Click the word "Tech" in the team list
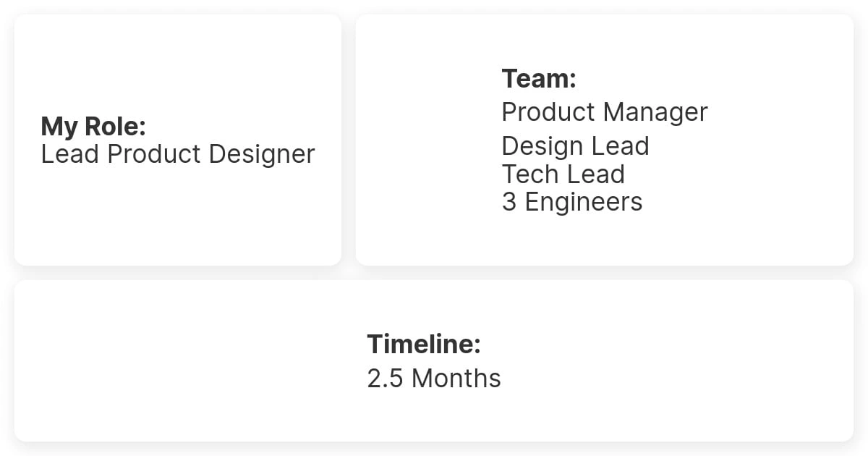 [x=529, y=174]
